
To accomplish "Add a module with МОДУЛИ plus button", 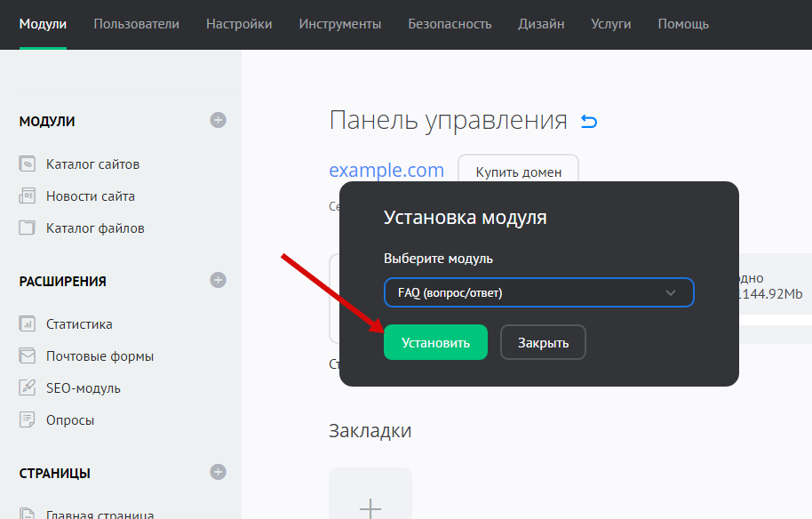I will coord(218,120).
